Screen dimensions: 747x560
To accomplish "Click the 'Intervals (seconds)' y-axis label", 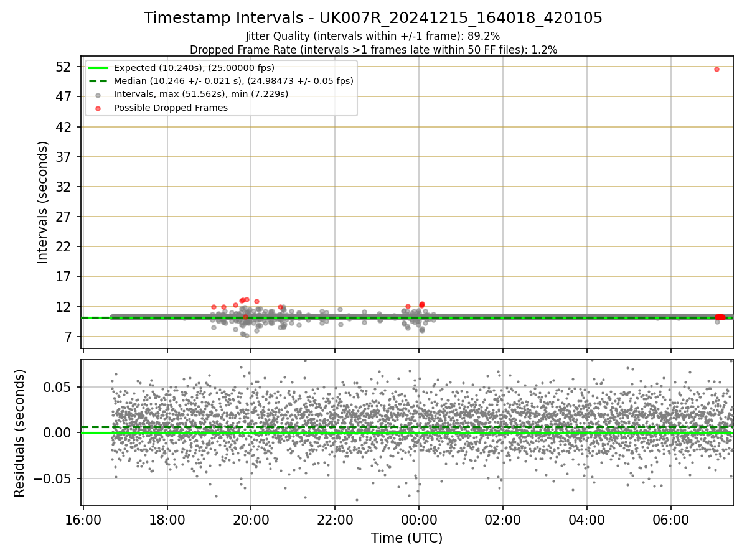I will 42,202.
